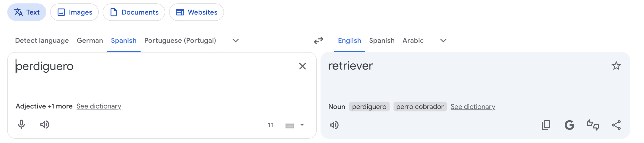Image resolution: width=644 pixels, height=143 pixels.
Task: Click the microphone voice input icon
Action: coord(21,125)
